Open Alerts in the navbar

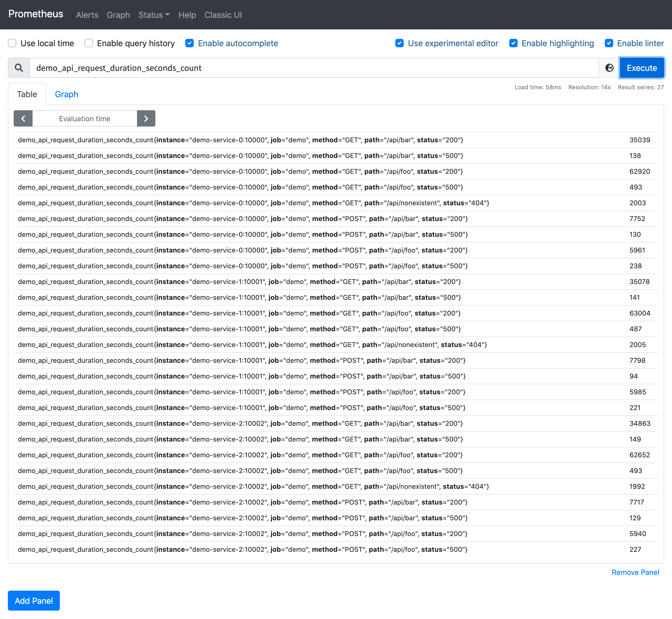click(x=87, y=15)
